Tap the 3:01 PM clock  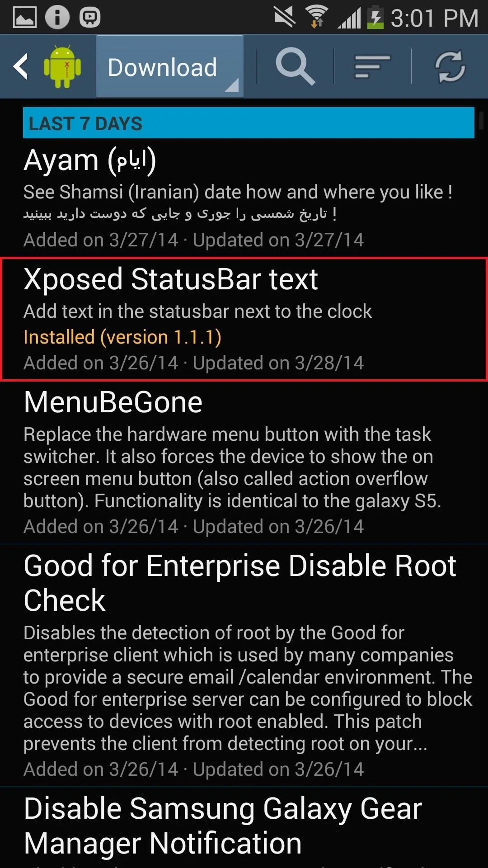434,18
